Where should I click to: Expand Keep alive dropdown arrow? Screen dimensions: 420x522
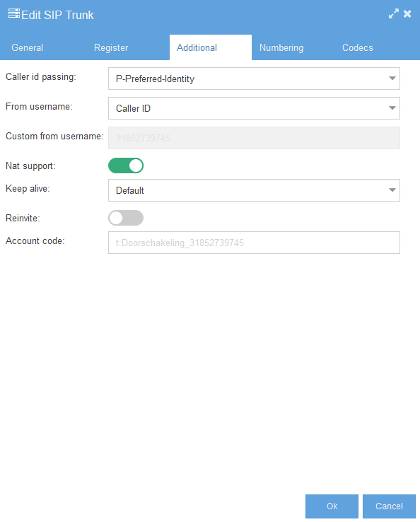pyautogui.click(x=392, y=190)
